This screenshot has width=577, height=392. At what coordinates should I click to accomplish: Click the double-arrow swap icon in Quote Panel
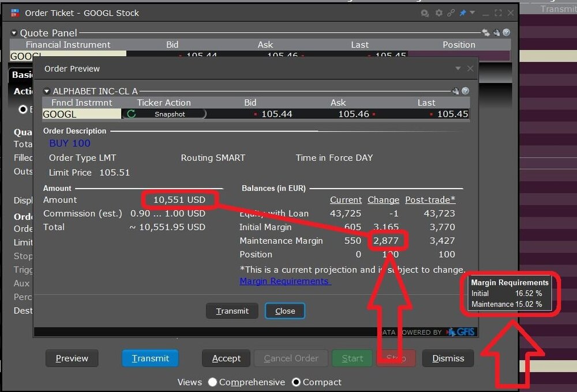click(x=486, y=32)
